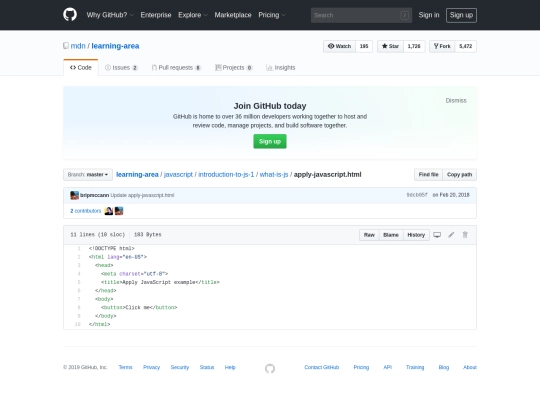Viewport: 540px width, 405px height.
Task: Open the Branch: master dropdown
Action: (x=88, y=175)
